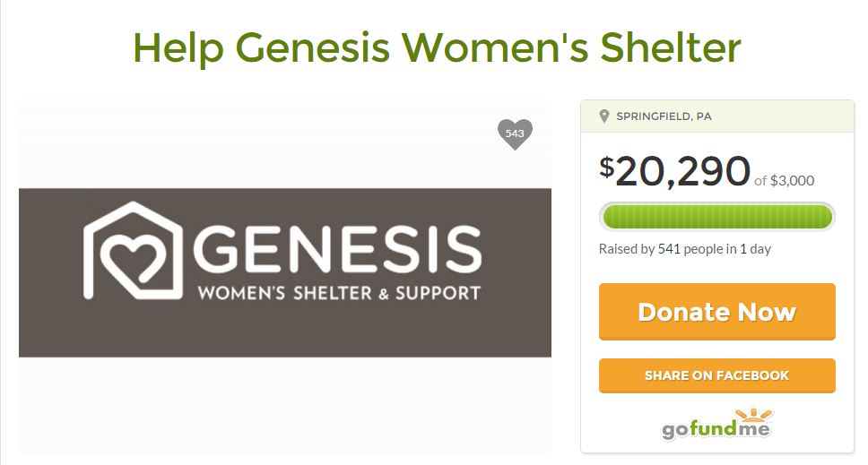Click the "of $3,000" goal text
The width and height of the screenshot is (868, 465).
click(x=784, y=180)
